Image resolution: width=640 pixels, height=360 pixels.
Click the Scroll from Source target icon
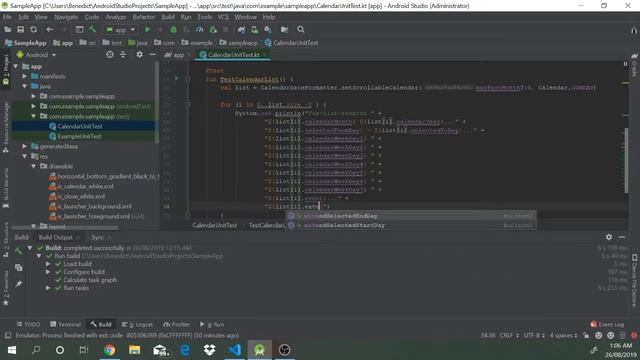click(110, 54)
